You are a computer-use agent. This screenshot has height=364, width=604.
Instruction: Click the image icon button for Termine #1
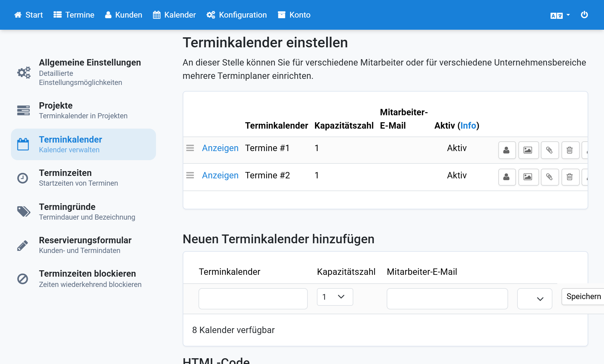click(x=528, y=150)
